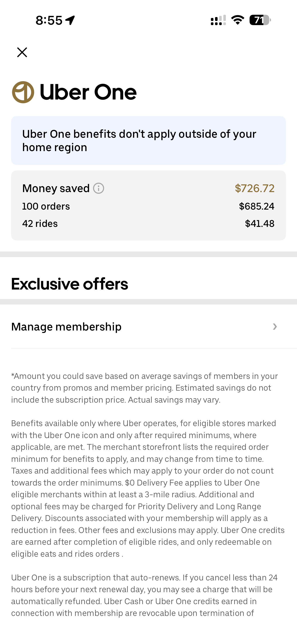
Task: Tap the 42 rides savings row
Action: click(x=40, y=223)
